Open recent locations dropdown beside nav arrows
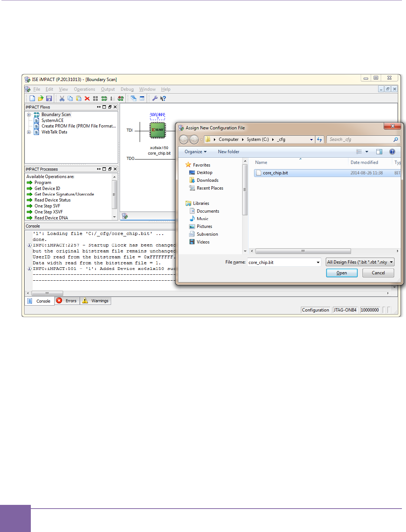Screen dimensions: 406x532 201,140
